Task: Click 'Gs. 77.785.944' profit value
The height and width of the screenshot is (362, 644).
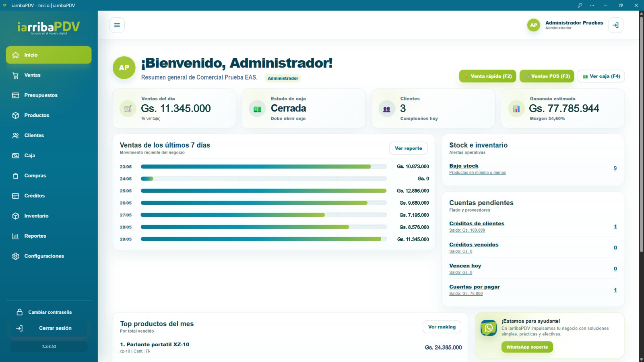Action: pyautogui.click(x=564, y=109)
